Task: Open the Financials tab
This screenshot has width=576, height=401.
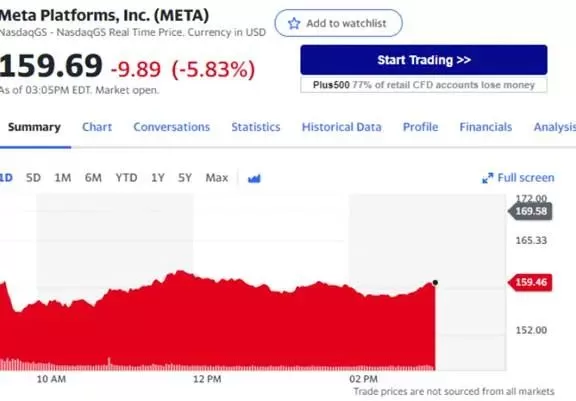Action: (x=486, y=127)
